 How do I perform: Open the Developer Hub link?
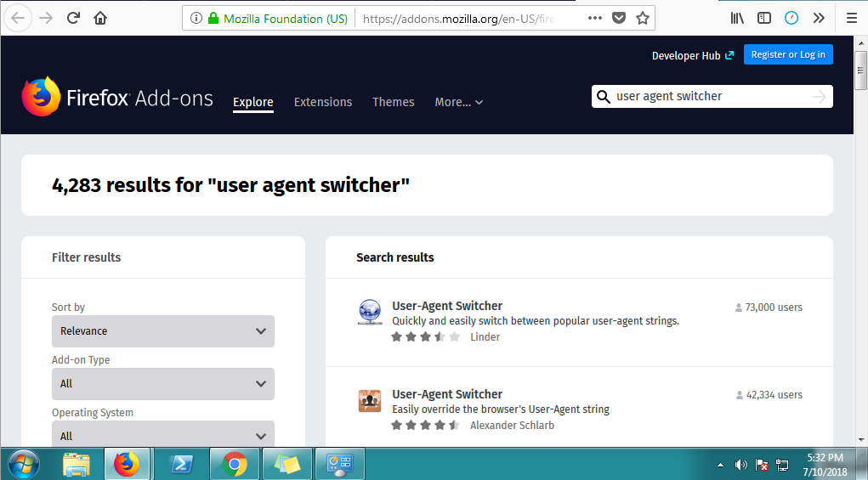click(x=693, y=55)
